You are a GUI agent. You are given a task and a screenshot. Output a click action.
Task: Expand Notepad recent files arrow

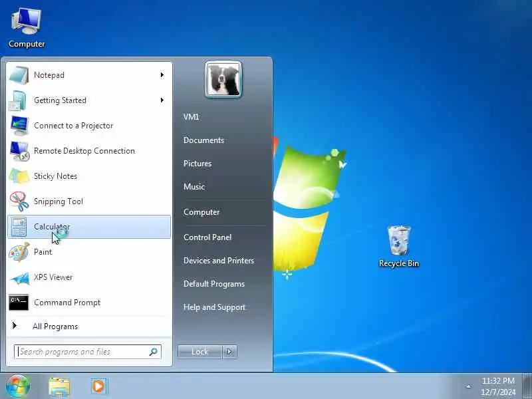(x=162, y=75)
